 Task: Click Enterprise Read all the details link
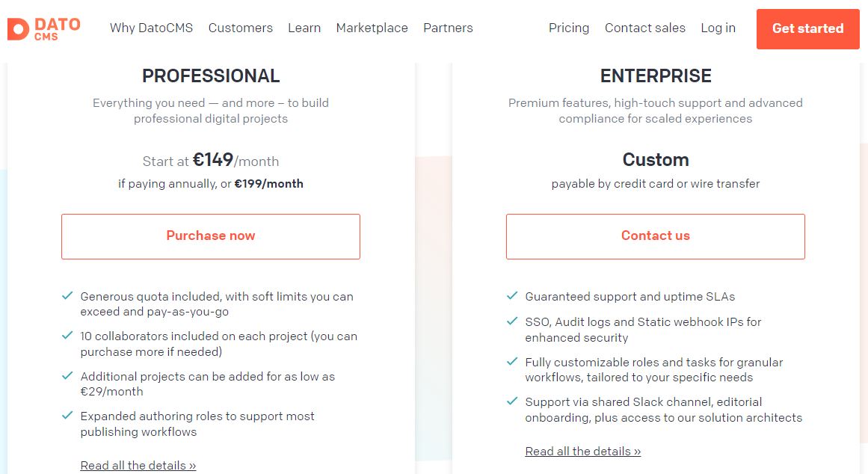(x=583, y=452)
